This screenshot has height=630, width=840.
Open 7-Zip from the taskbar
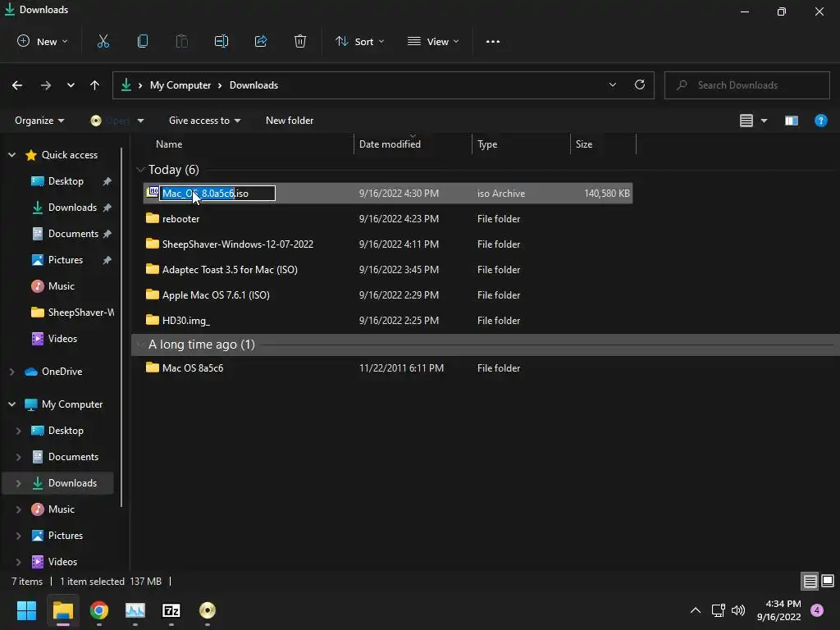tap(171, 610)
